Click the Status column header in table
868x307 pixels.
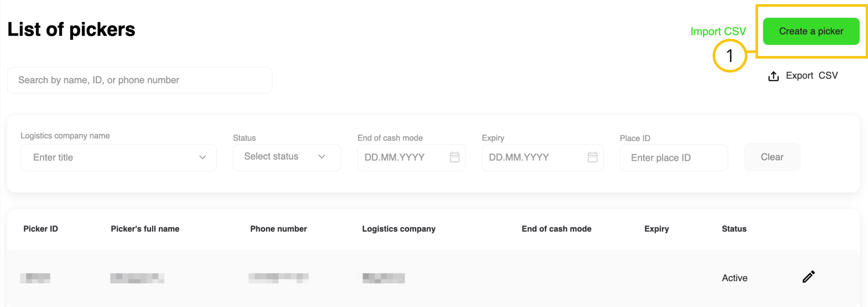pos(734,229)
